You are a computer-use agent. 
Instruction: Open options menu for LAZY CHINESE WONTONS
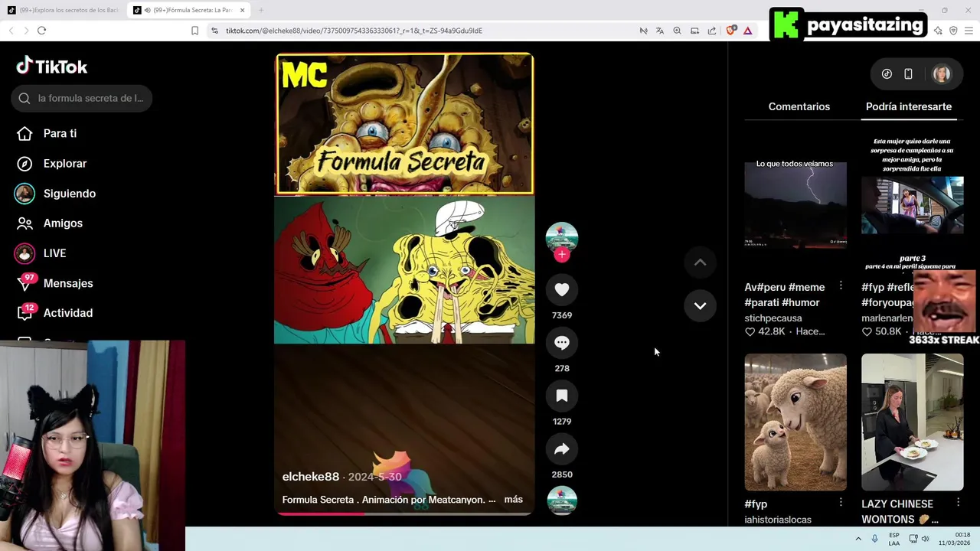[x=958, y=503]
